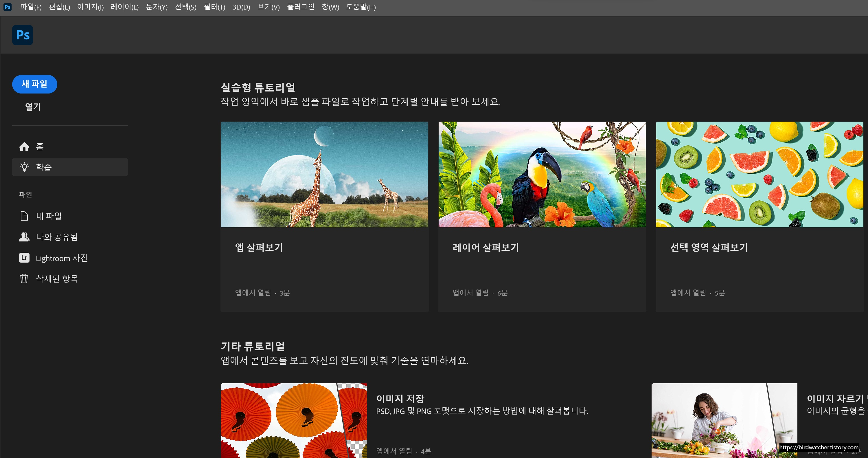Open the 이미지(I) menu
Viewport: 868px width, 458px height.
[x=90, y=7]
